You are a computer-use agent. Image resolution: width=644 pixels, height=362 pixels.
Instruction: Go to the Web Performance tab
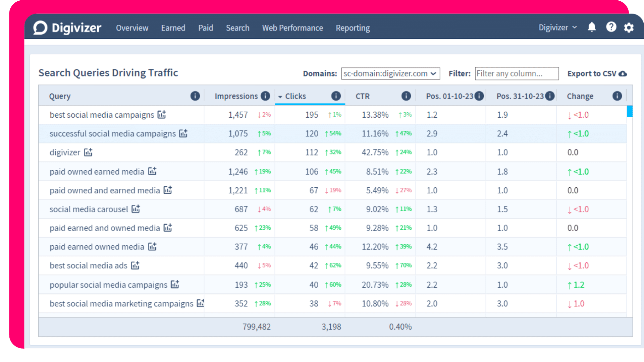(292, 28)
